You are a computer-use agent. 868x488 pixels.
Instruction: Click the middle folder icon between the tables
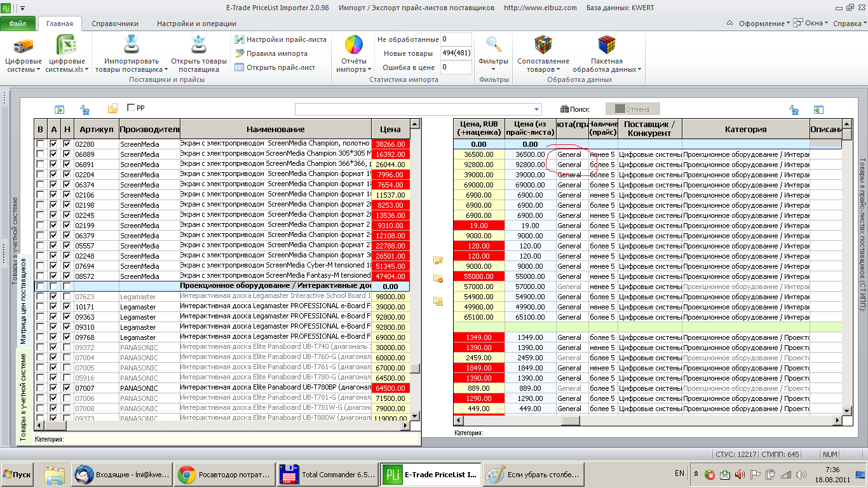(x=438, y=278)
